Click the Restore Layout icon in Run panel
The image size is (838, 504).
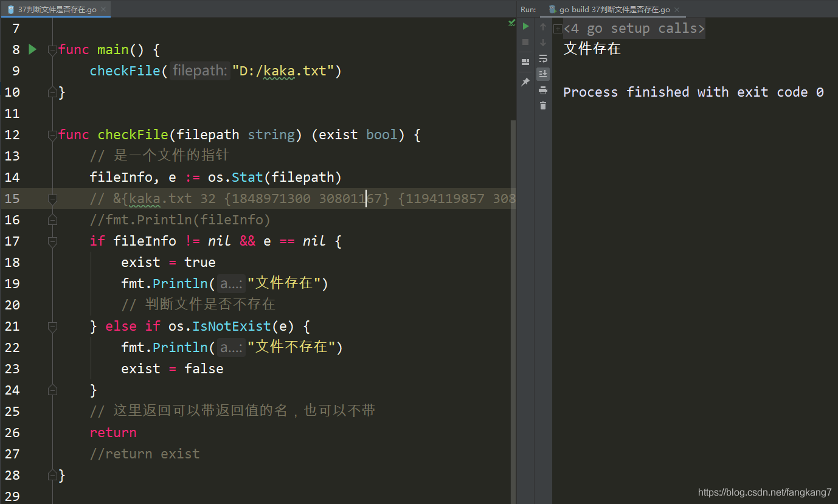[x=526, y=62]
